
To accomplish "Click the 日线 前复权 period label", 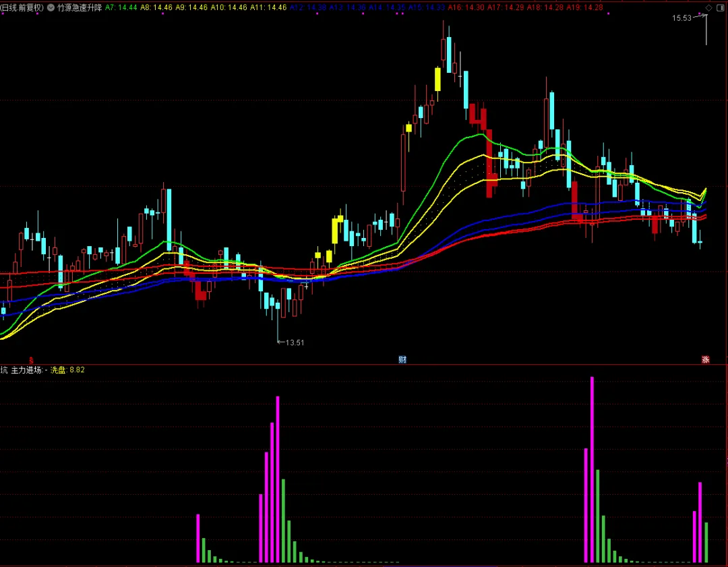I will coord(22,8).
